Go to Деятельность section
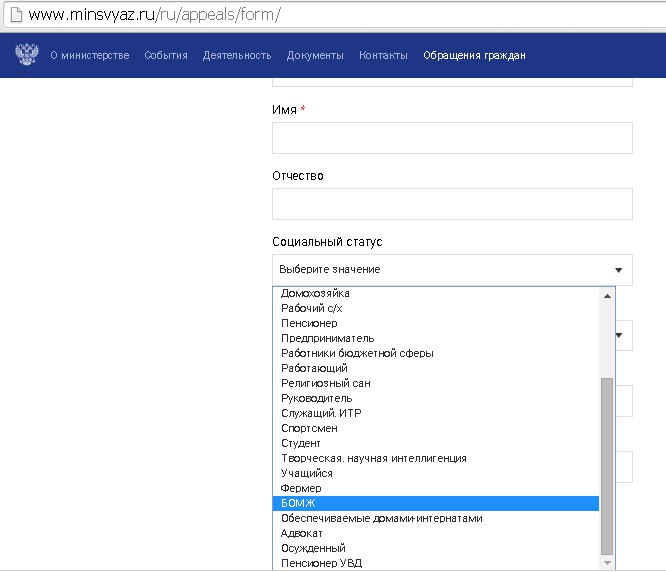666x572 pixels. click(x=236, y=55)
